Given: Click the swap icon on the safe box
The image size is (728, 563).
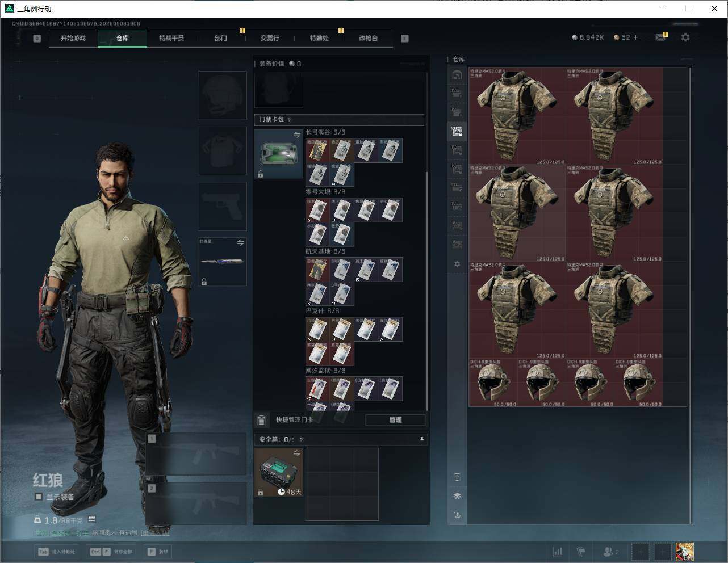Looking at the screenshot, I should (297, 453).
